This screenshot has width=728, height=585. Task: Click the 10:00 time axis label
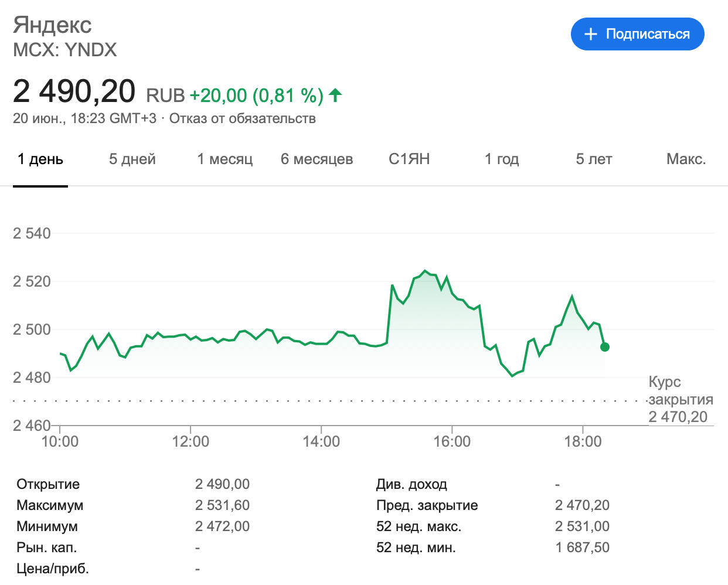[60, 441]
